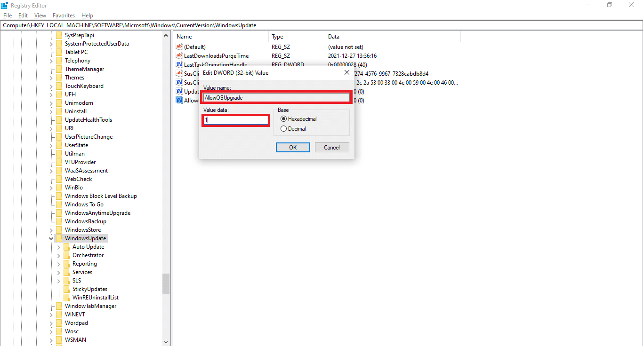Click the tree pane vertical scrollbar thumb
Image resolution: width=644 pixels, height=346 pixels.
[x=166, y=283]
